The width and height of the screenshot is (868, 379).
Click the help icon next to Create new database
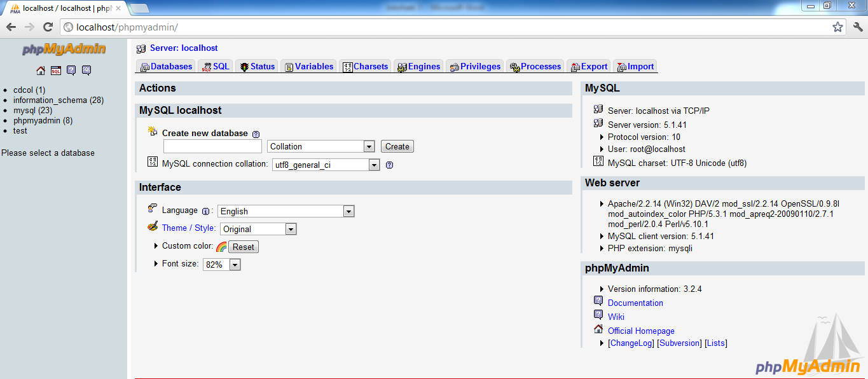pyautogui.click(x=256, y=134)
